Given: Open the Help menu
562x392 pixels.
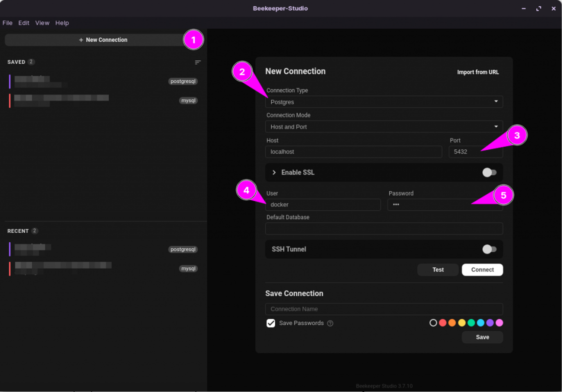Looking at the screenshot, I should point(62,23).
